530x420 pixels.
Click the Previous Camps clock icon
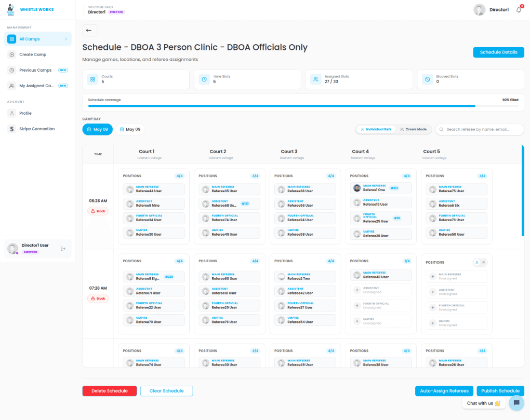tap(12, 70)
